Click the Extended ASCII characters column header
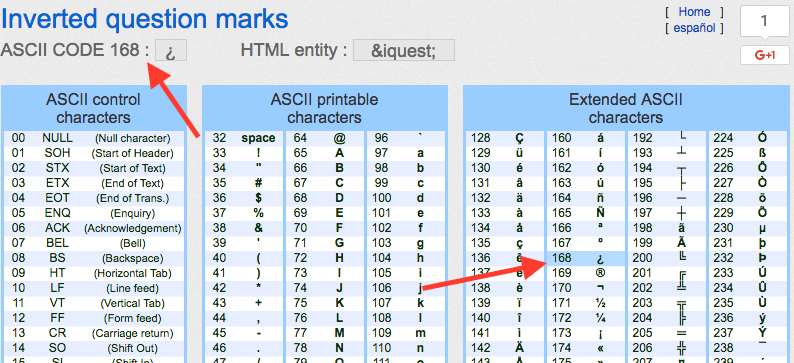This screenshot has height=363, width=794. [x=625, y=108]
